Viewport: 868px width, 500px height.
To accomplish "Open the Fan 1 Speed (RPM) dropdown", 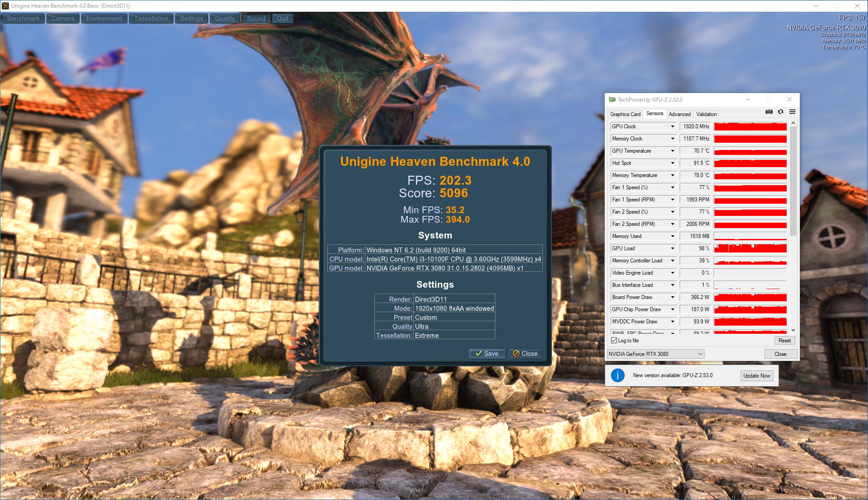I will [672, 200].
